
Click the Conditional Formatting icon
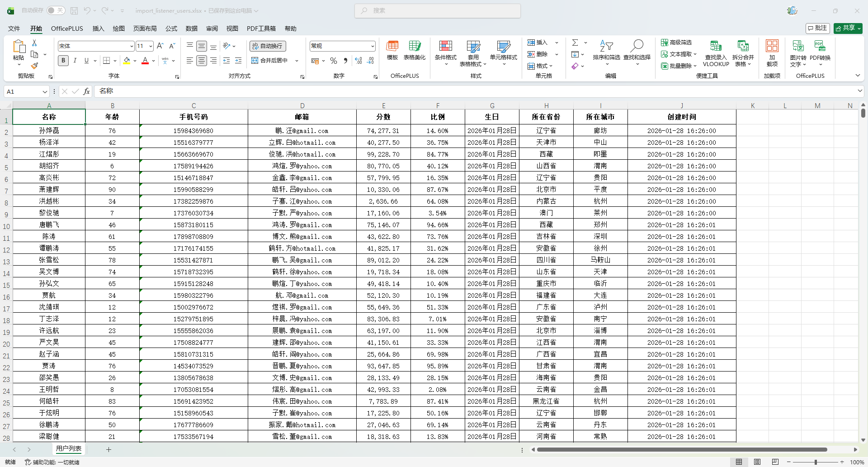tap(445, 46)
